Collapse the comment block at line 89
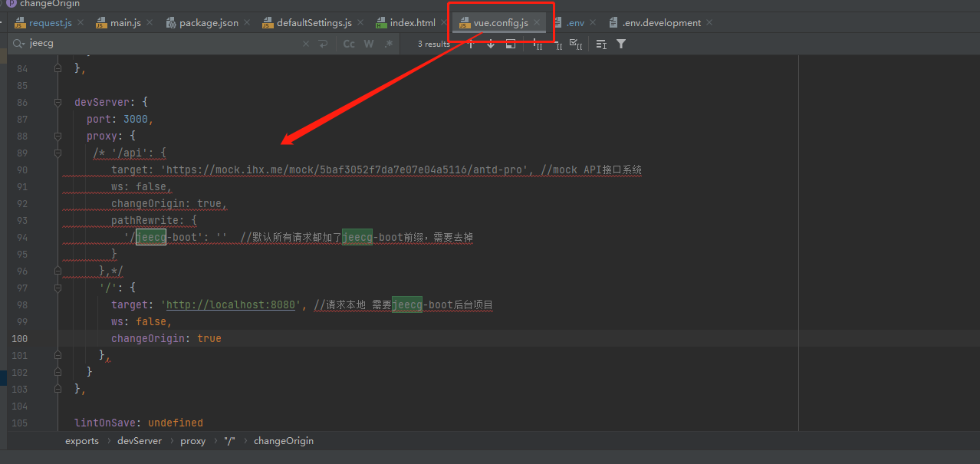The image size is (980, 464). pyautogui.click(x=58, y=153)
